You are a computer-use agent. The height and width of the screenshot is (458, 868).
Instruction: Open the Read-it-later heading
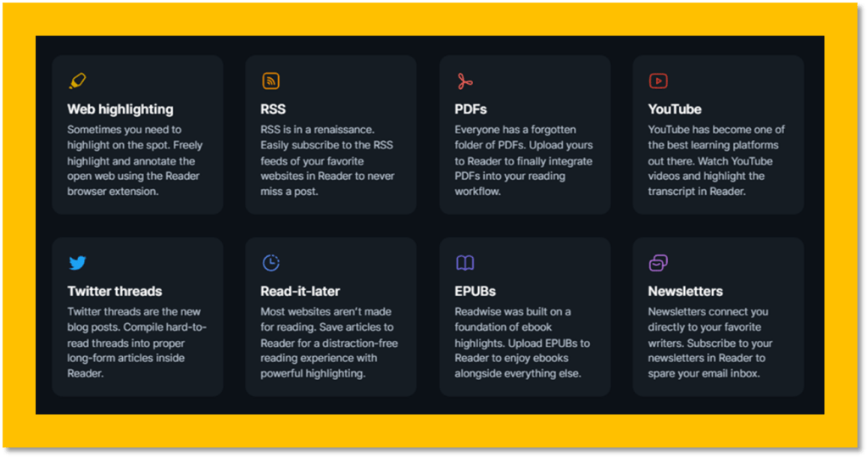pos(300,291)
